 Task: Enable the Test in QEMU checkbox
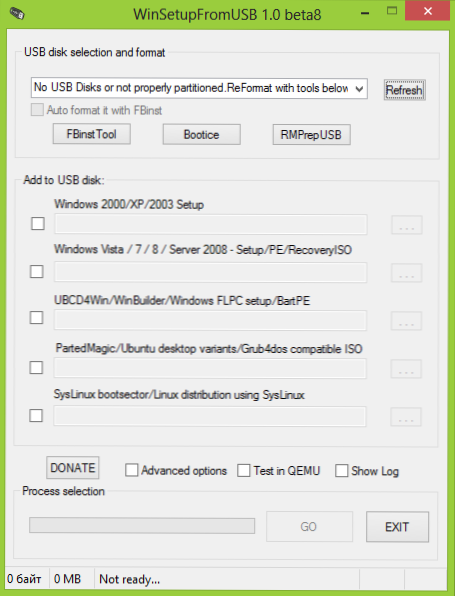coord(244,470)
